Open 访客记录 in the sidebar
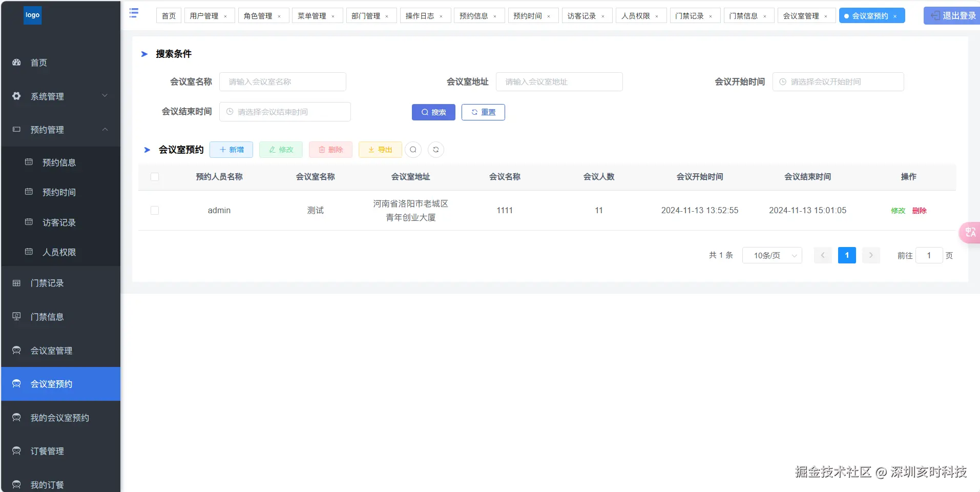The height and width of the screenshot is (492, 980). pyautogui.click(x=61, y=222)
